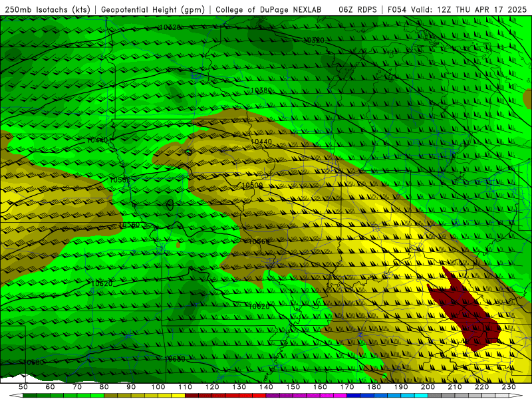Click the 10380 height contour label
532x399 pixels.
point(261,90)
